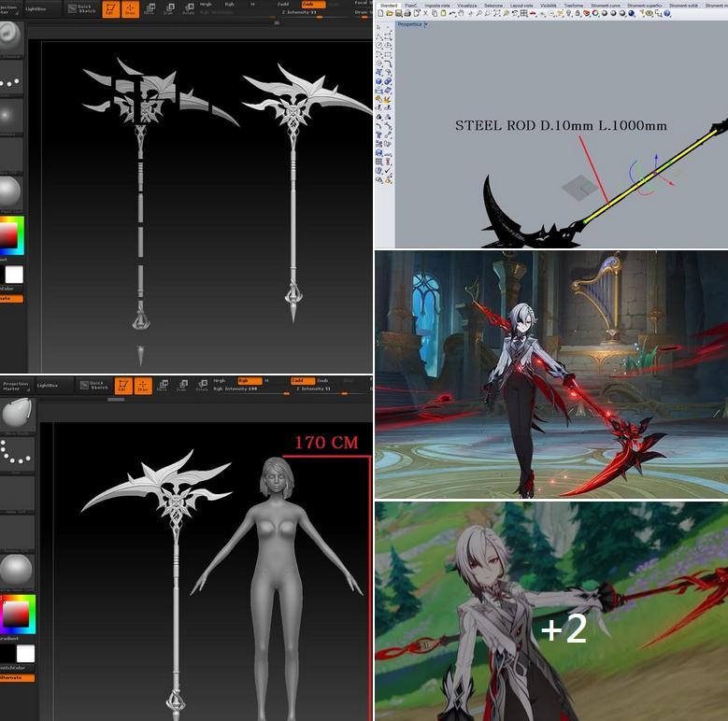Toggle Zadd in top ZBrush window
Screen dimensions: 728x721
click(x=283, y=4)
